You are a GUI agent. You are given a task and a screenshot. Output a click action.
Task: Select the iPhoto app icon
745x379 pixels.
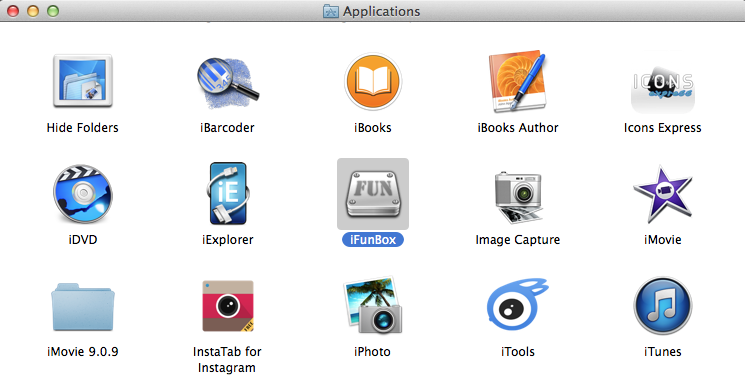point(373,305)
